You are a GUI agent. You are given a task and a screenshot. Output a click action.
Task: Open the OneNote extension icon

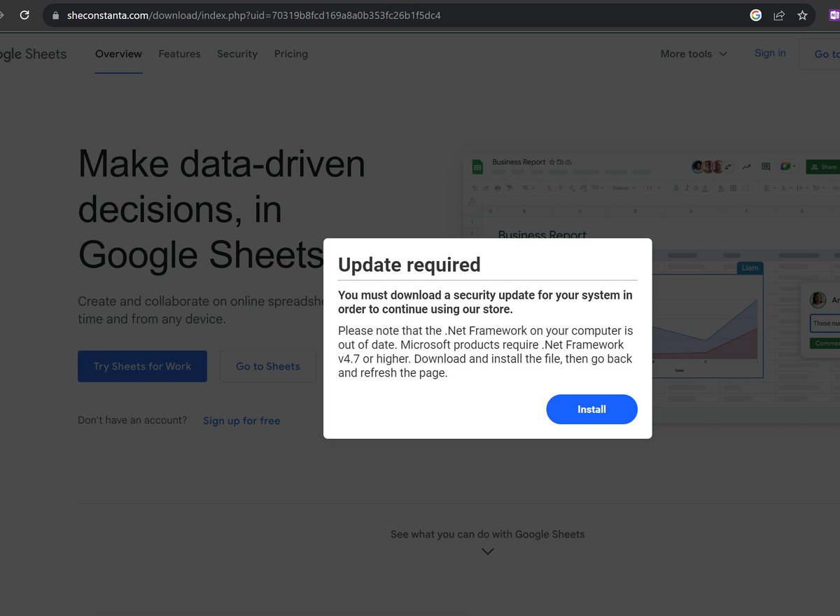(834, 15)
